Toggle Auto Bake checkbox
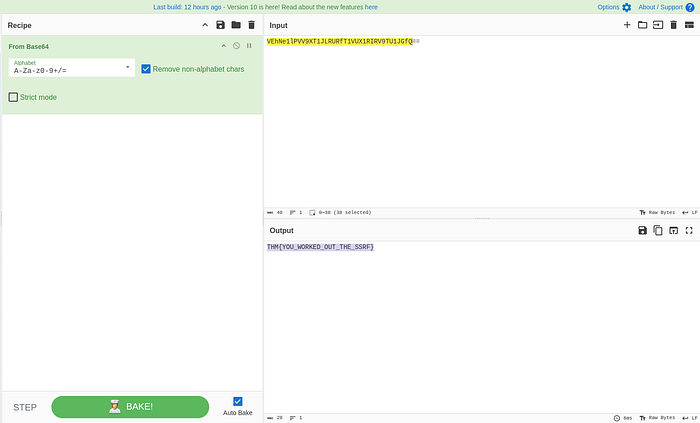Viewport: 700px width, 423px height. click(x=238, y=402)
